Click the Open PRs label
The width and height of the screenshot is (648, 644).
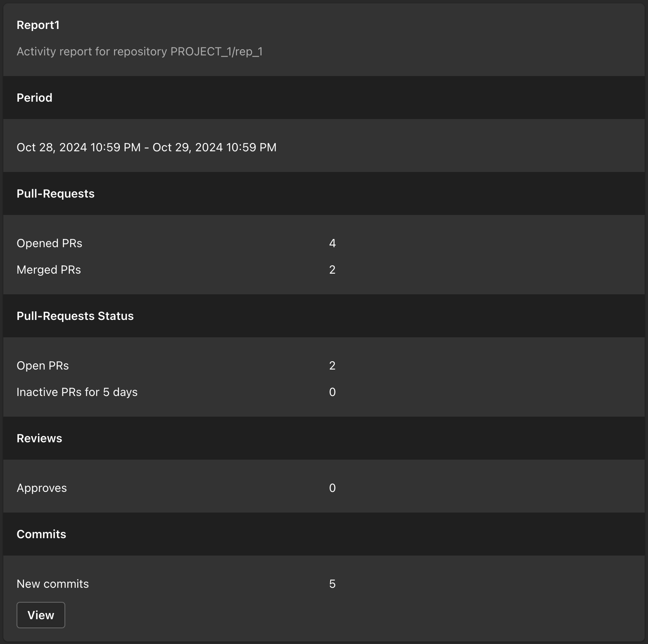[43, 366]
